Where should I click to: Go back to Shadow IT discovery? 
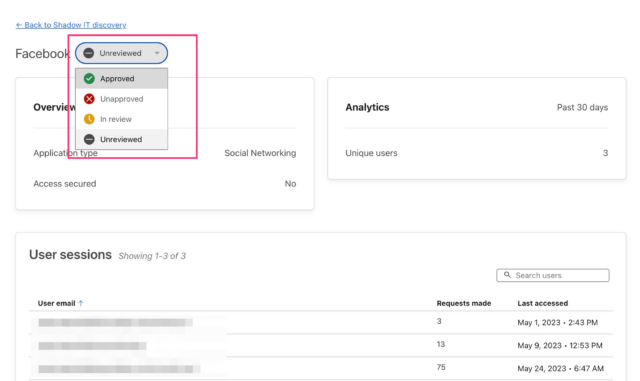coord(71,25)
